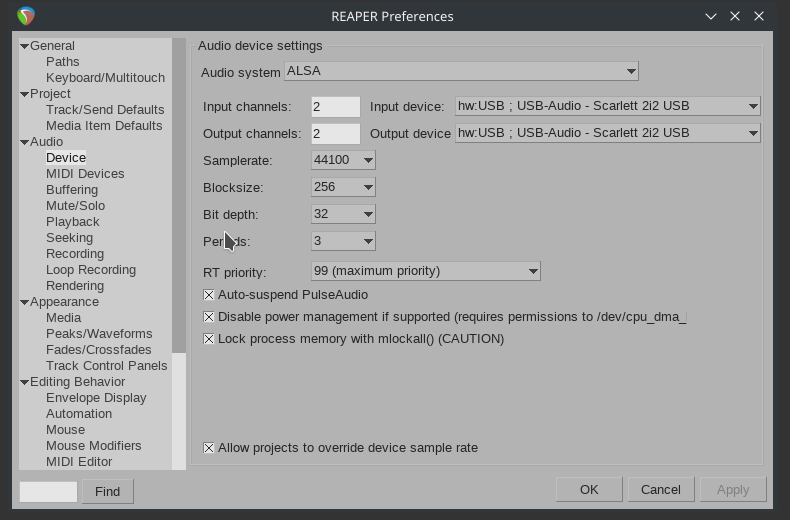The height and width of the screenshot is (520, 790).
Task: Open Peaks/Waveforms preferences page
Action: pyautogui.click(x=99, y=334)
